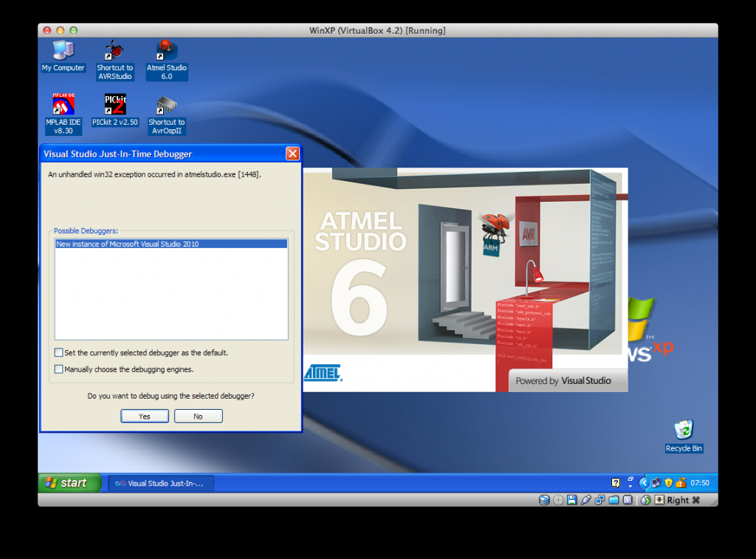Image resolution: width=756 pixels, height=559 pixels.
Task: Click the Right ⌘ host key indicator
Action: pyautogui.click(x=683, y=500)
